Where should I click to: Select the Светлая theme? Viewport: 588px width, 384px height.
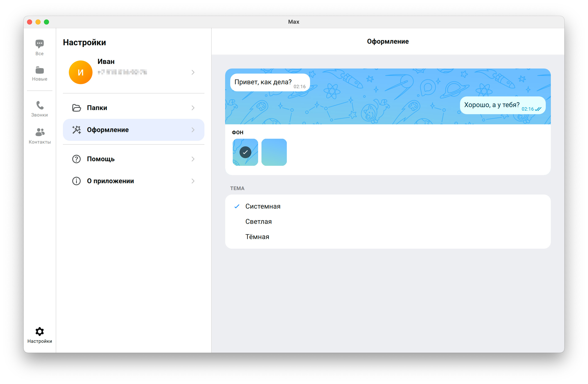[388, 222]
